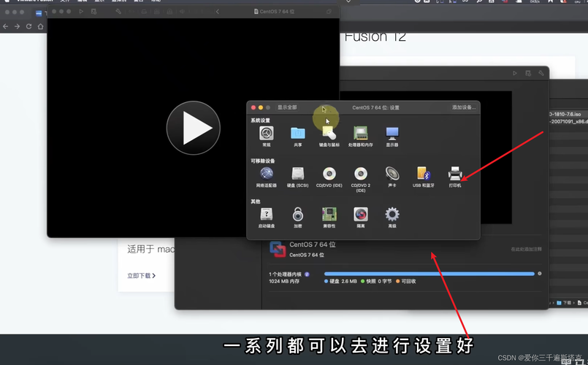
Task: Click snapshot icon in CentOS window toolbar
Action: (93, 12)
